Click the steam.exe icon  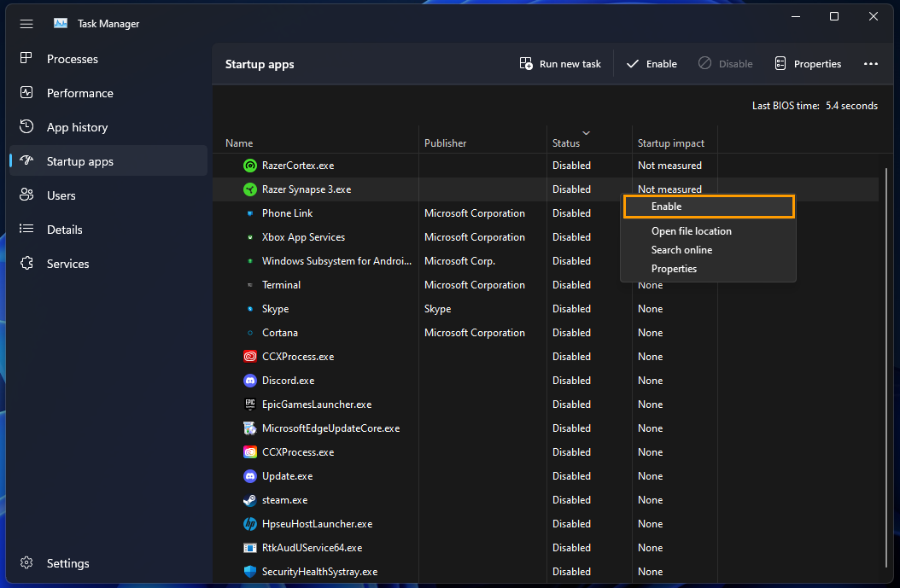tap(249, 500)
